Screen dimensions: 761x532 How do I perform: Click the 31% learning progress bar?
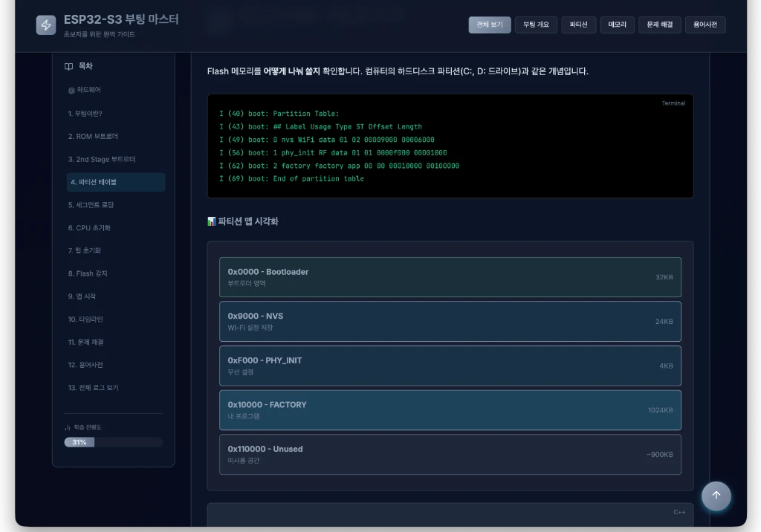coord(113,442)
